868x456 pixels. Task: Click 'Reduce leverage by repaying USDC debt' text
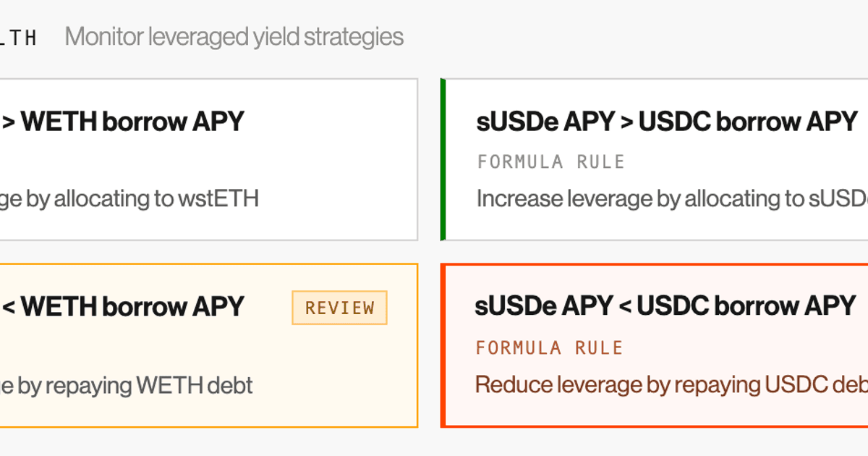[671, 384]
